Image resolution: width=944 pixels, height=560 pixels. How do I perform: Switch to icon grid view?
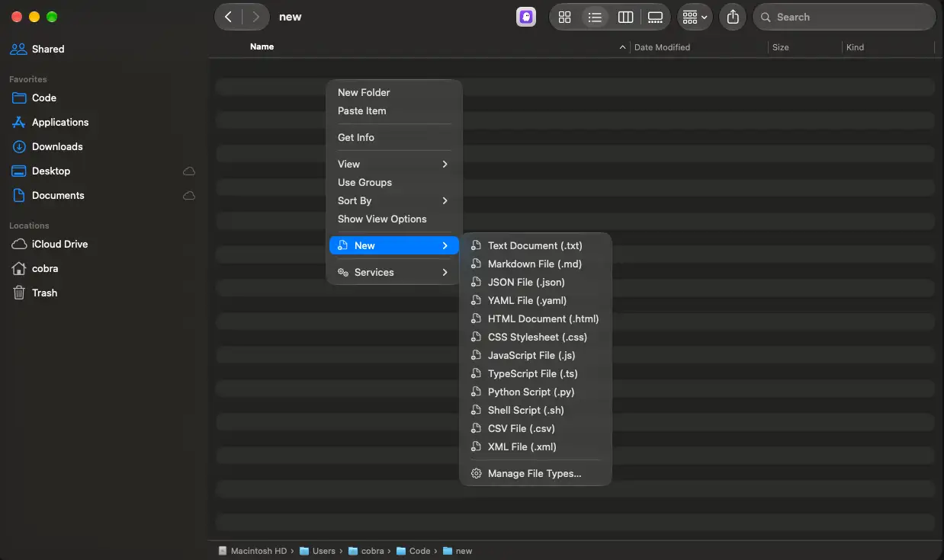click(x=565, y=17)
